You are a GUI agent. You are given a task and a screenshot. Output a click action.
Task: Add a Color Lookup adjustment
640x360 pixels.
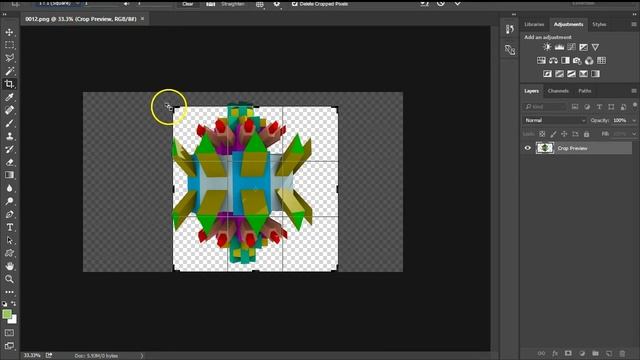click(601, 60)
